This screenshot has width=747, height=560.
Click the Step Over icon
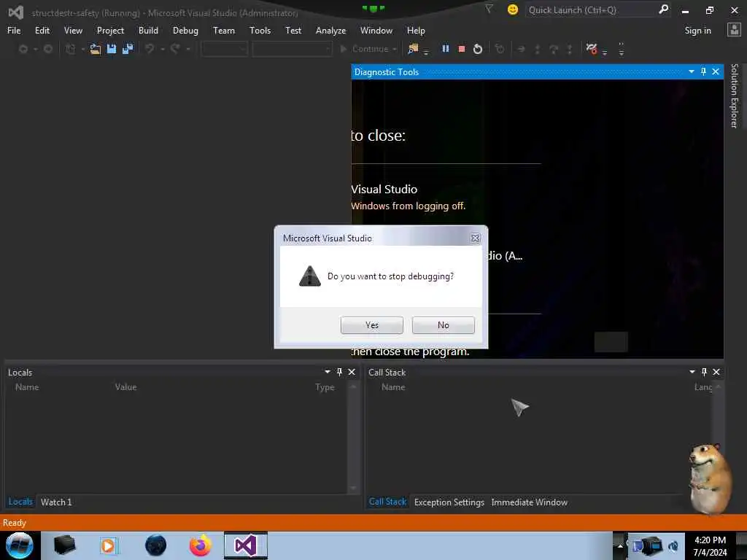click(x=554, y=49)
